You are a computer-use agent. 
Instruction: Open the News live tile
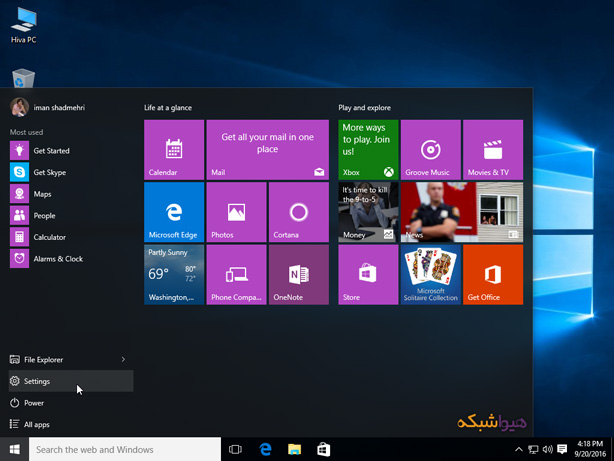coord(462,212)
